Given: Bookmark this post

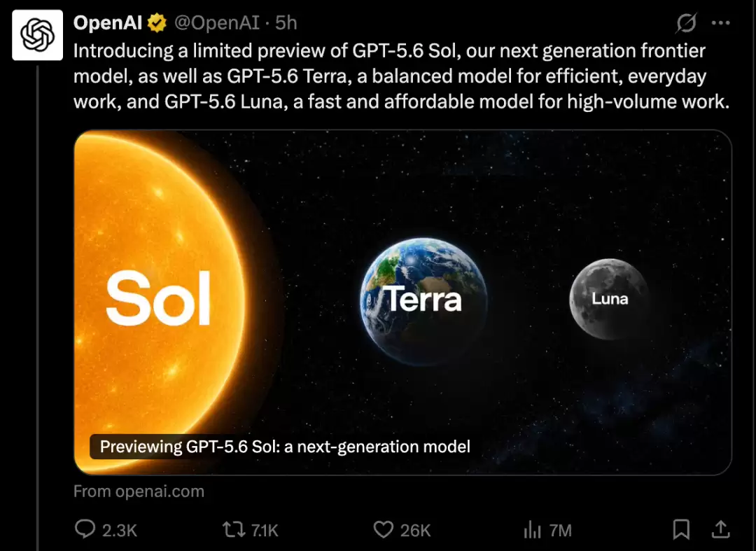Looking at the screenshot, I should [x=681, y=529].
